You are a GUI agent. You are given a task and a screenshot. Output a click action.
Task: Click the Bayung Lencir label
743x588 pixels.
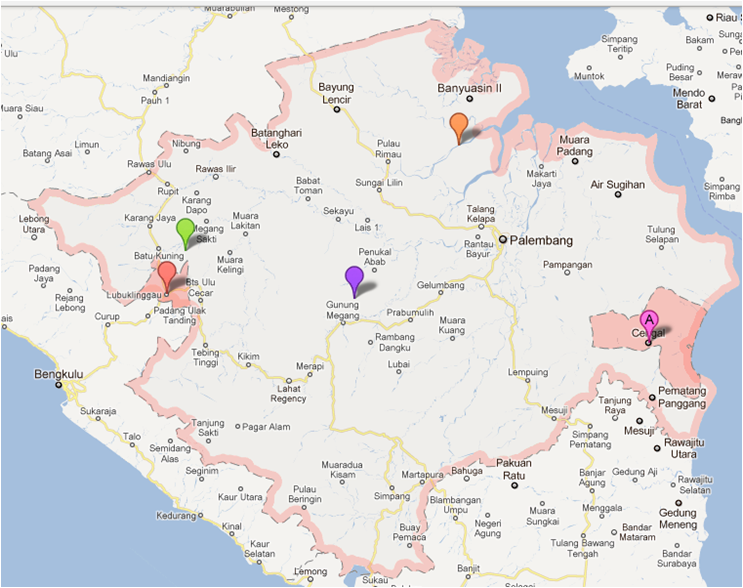336,93
